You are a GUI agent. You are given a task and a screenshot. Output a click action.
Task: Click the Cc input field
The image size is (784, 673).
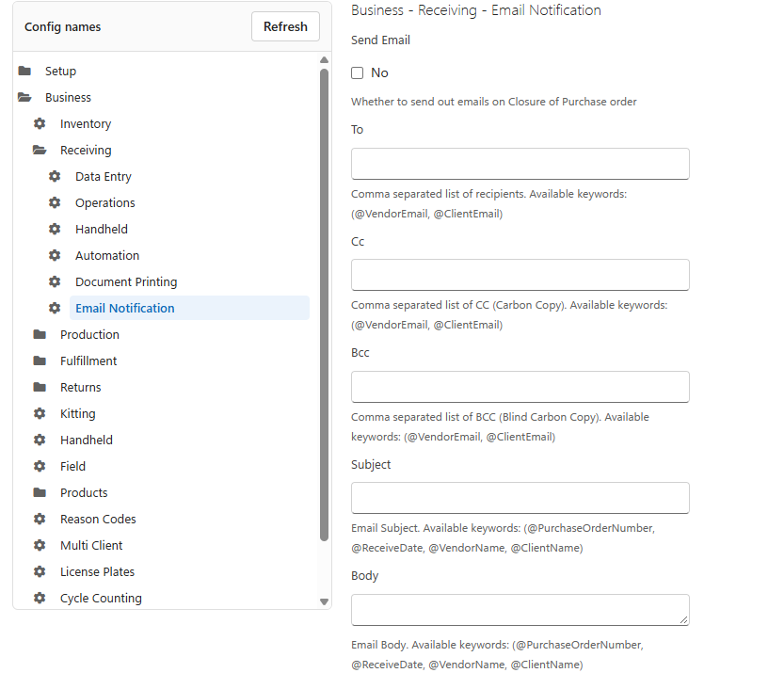(520, 275)
